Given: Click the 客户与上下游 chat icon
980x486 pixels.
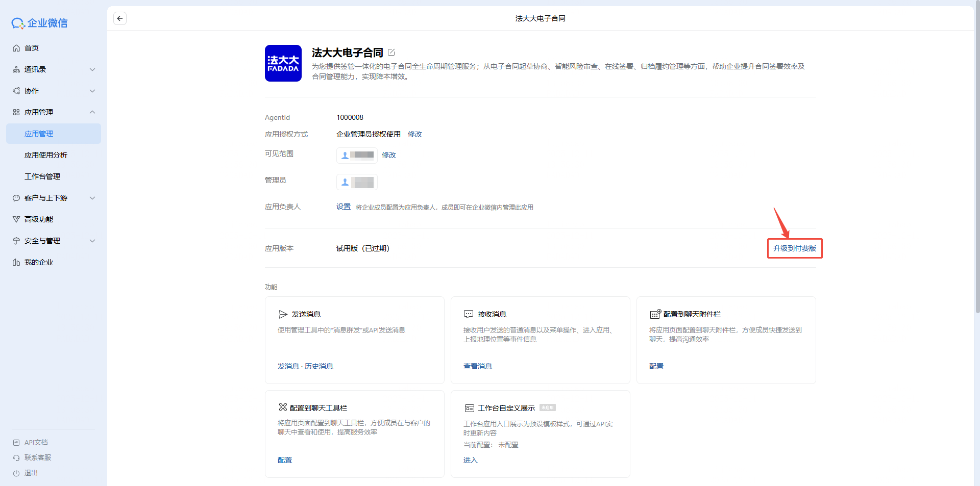Looking at the screenshot, I should (16, 198).
